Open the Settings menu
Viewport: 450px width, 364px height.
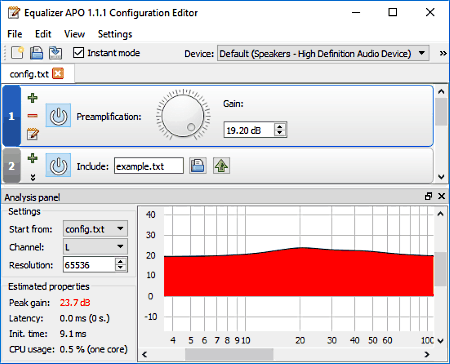point(115,34)
